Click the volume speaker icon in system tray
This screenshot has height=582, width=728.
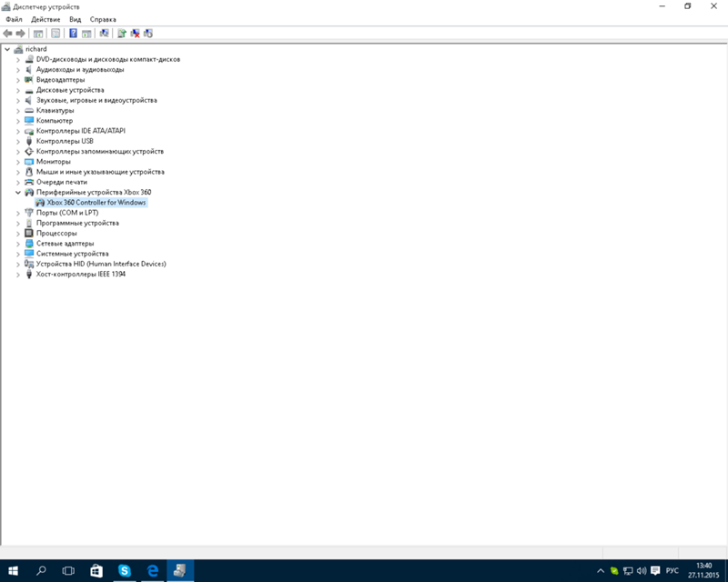(641, 570)
